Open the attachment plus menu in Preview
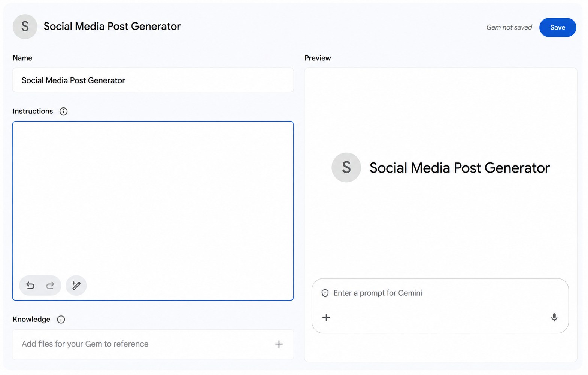Viewport: 588px width, 375px height. point(326,318)
